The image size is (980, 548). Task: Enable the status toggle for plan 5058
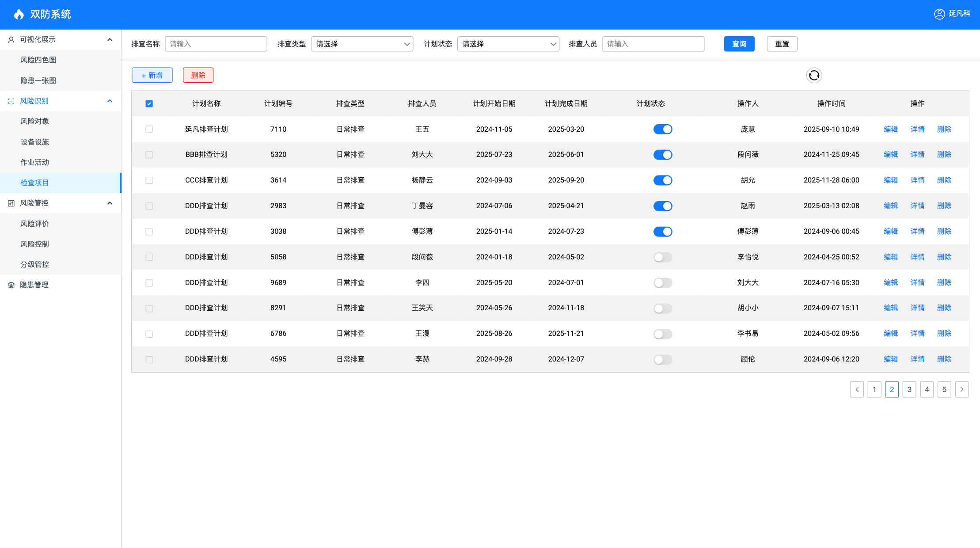tap(662, 257)
